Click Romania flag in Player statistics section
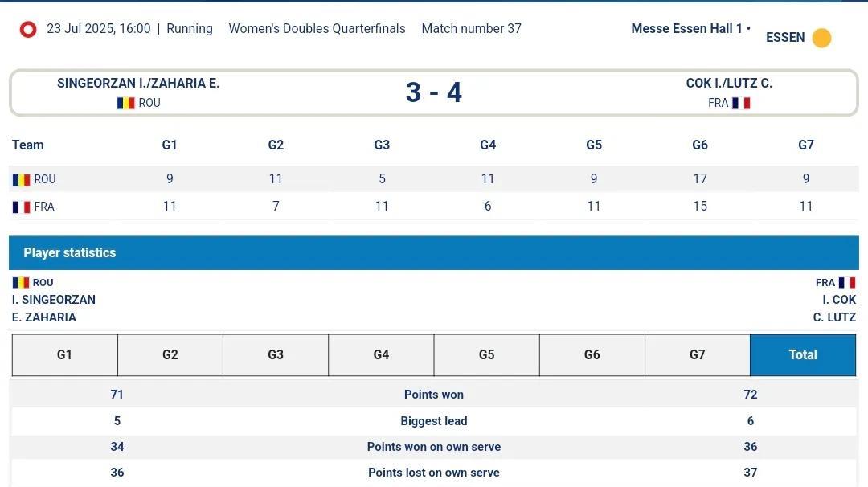The height and width of the screenshot is (487, 868). click(x=21, y=283)
